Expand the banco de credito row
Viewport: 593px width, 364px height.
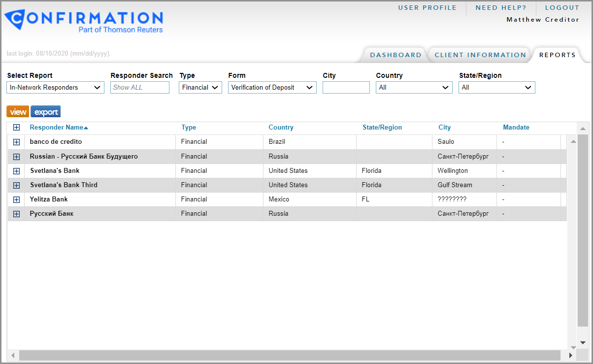tap(16, 142)
